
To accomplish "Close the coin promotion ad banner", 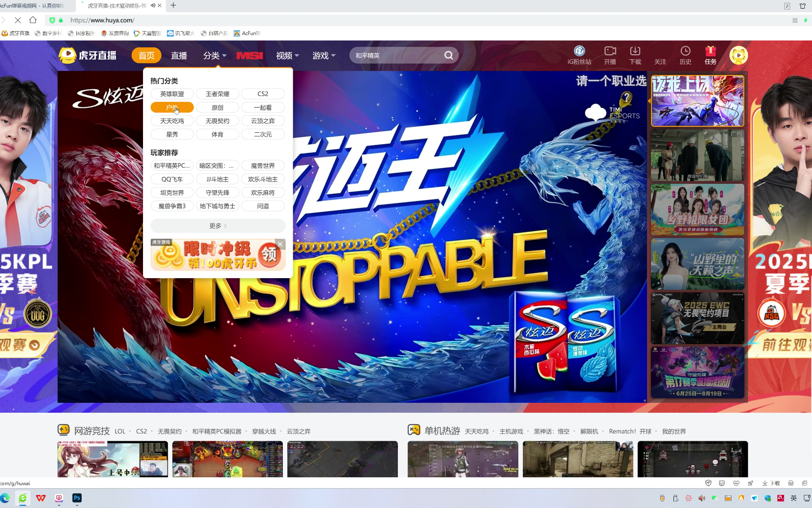I will 280,244.
